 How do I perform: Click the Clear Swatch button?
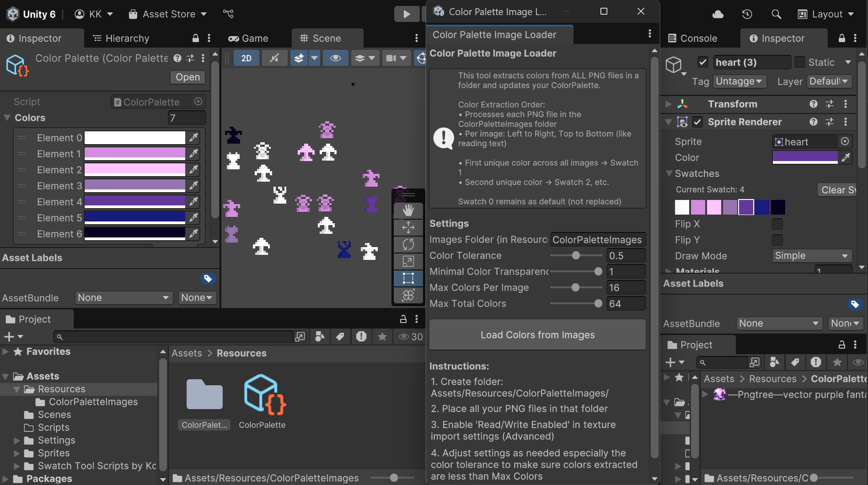pyautogui.click(x=837, y=189)
